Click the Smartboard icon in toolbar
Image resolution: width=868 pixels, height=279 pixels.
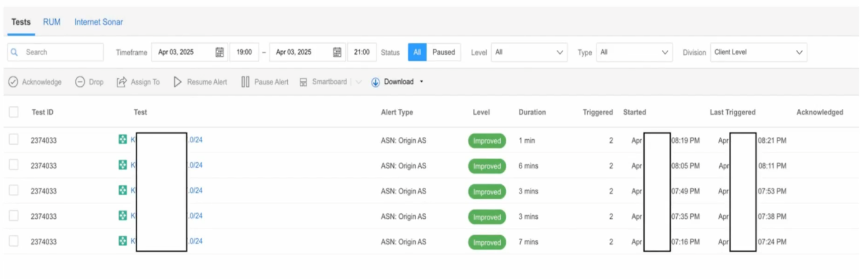coord(303,82)
